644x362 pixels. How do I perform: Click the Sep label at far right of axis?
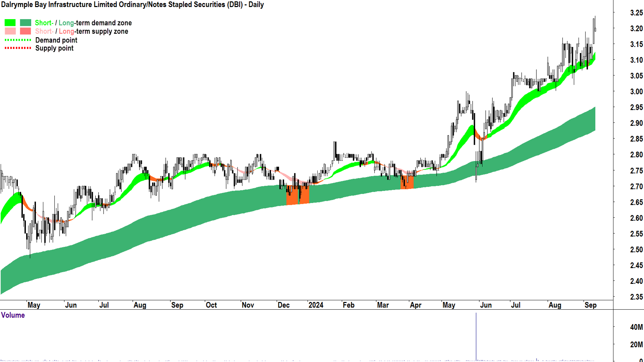tap(590, 305)
